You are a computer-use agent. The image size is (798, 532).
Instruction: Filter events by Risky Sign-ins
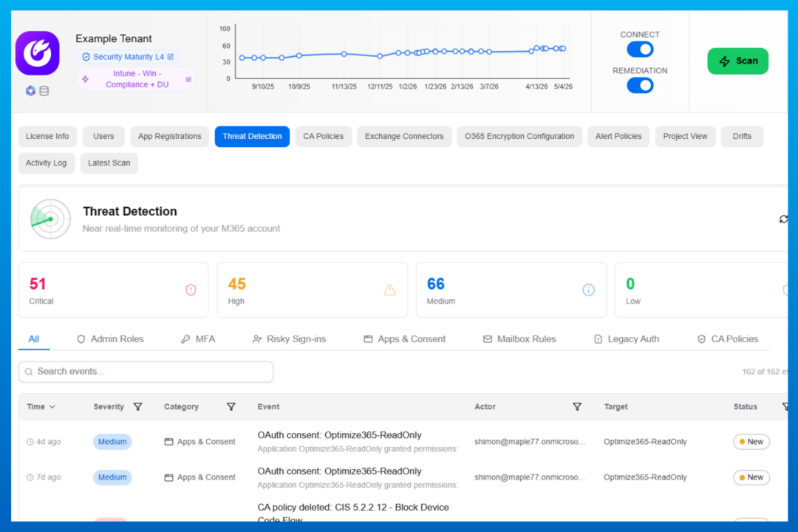click(x=289, y=339)
